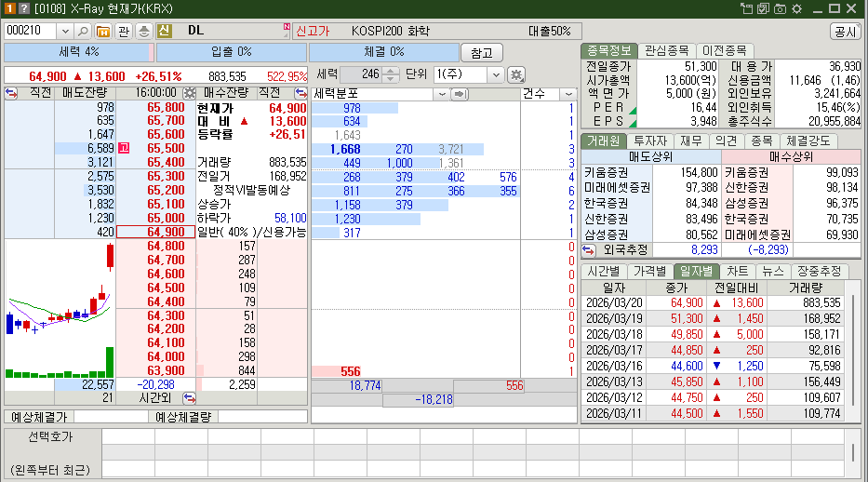This screenshot has width=868, height=482.
Task: Open the 체결강도 tab
Action: 808,141
